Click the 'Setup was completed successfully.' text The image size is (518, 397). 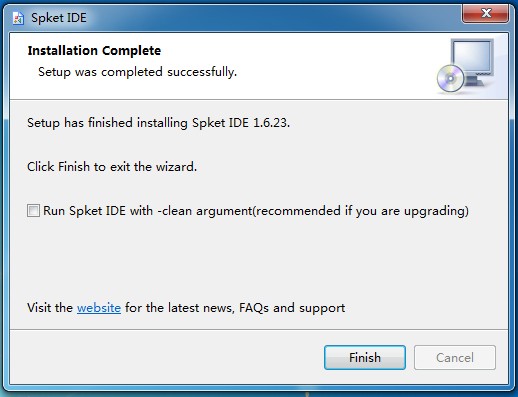[x=137, y=72]
